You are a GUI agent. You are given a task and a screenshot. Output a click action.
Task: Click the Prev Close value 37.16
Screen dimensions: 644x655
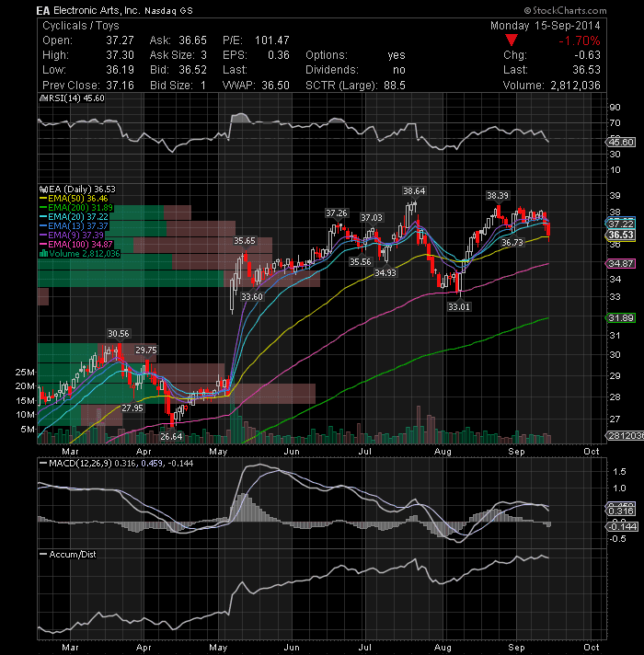click(x=120, y=86)
